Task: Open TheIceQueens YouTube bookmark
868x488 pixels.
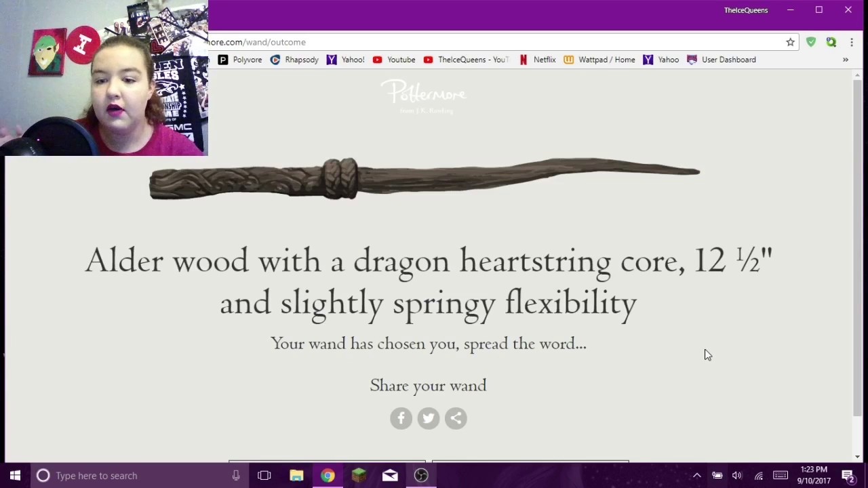Action: click(x=466, y=60)
